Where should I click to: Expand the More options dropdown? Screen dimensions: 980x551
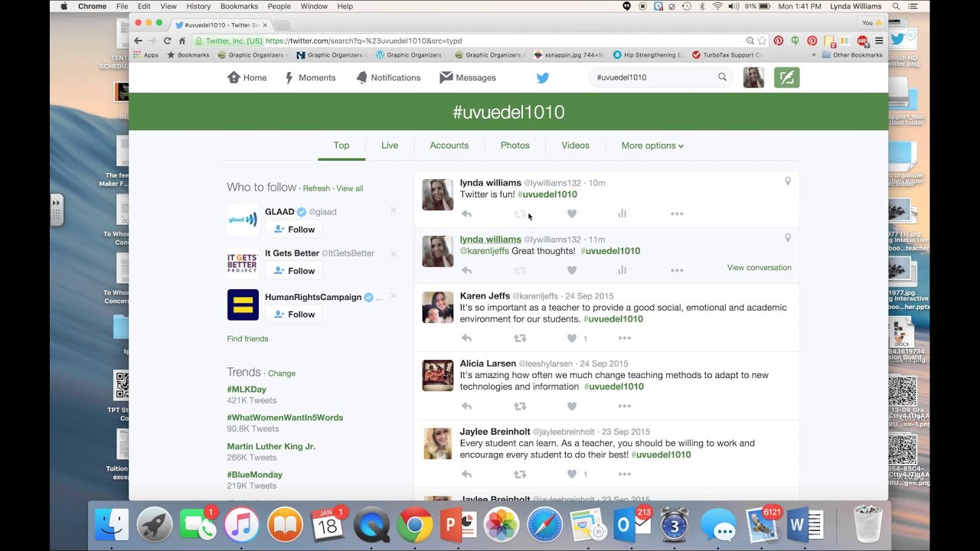point(652,145)
